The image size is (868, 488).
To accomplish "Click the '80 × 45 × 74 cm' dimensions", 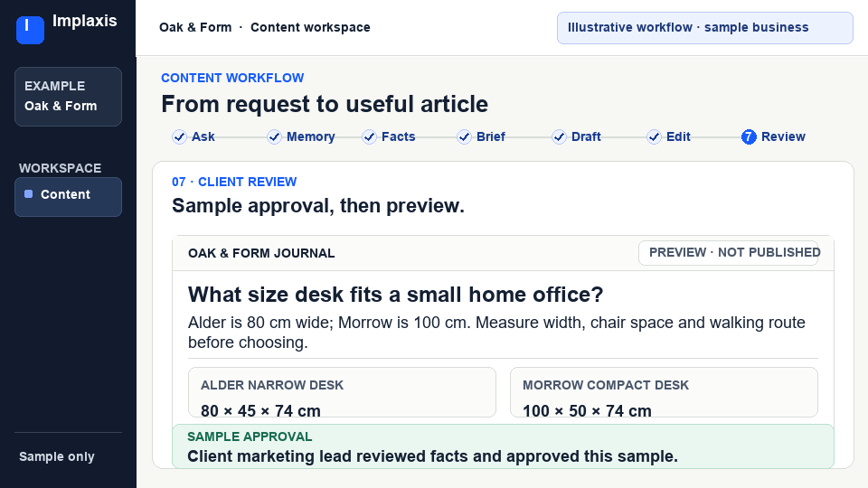I will (x=260, y=410).
